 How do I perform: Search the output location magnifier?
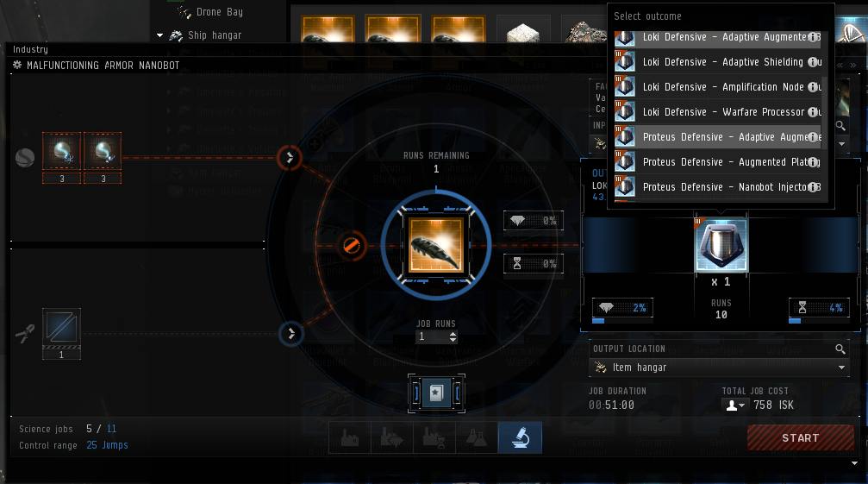[x=840, y=349]
